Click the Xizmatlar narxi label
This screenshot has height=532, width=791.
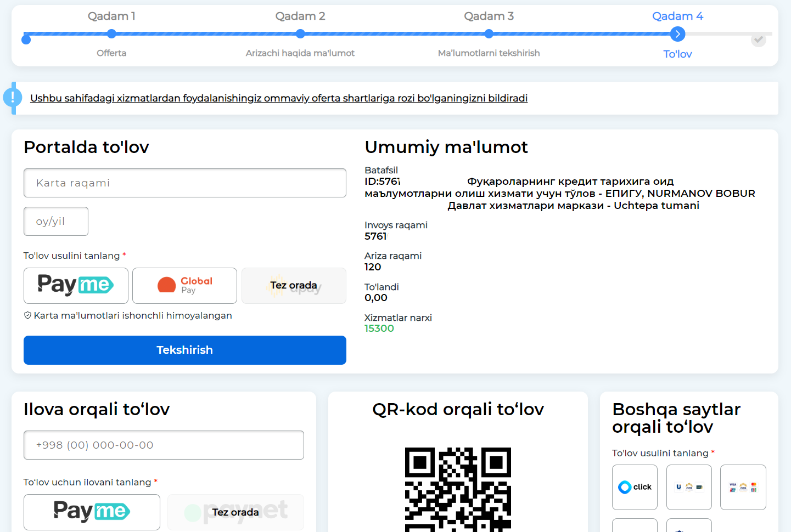(x=398, y=318)
